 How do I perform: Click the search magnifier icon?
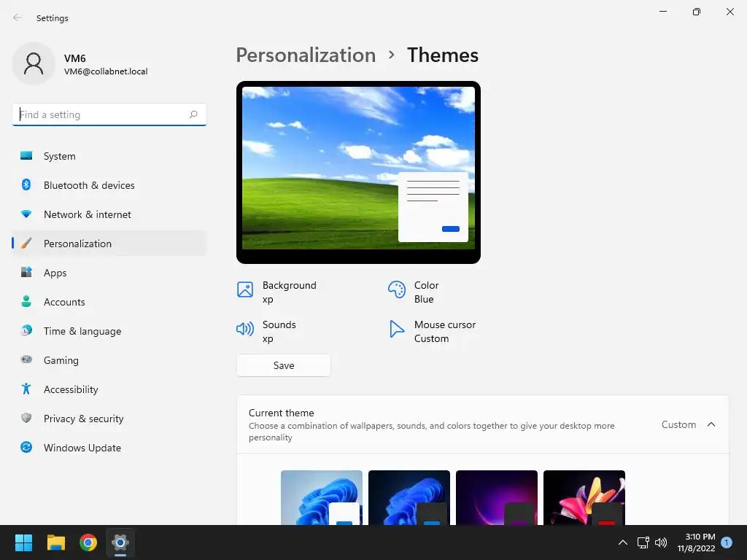coord(193,114)
